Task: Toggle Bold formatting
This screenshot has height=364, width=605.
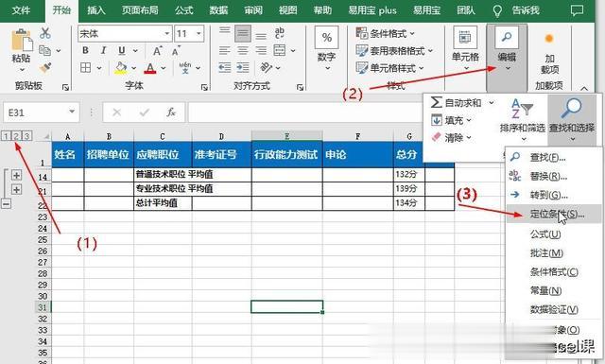Action: [x=85, y=50]
